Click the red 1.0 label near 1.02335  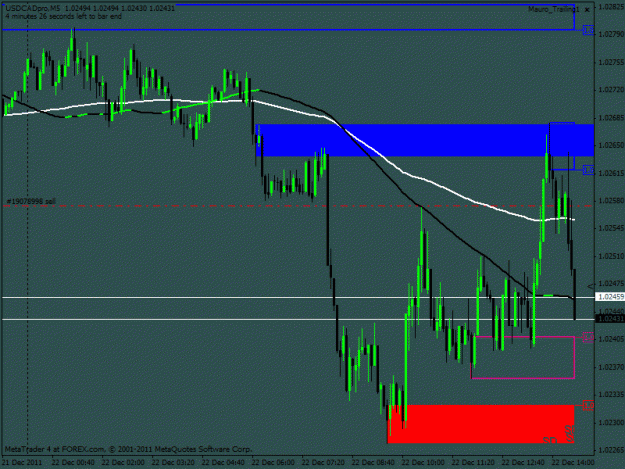[x=588, y=406]
